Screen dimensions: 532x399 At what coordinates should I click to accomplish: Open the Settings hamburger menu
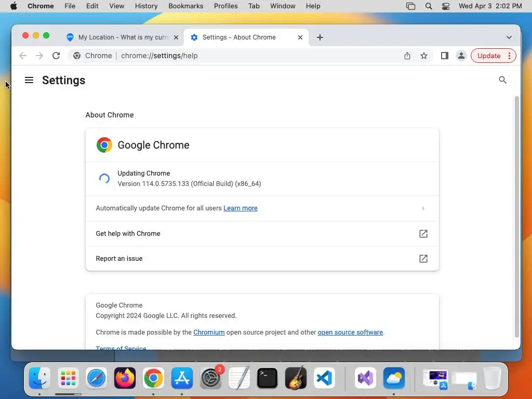tap(29, 80)
